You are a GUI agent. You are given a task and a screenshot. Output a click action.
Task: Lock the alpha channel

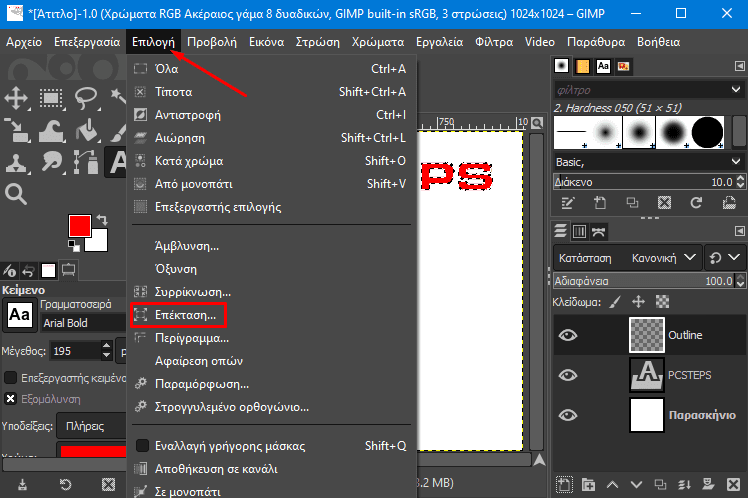coord(662,301)
